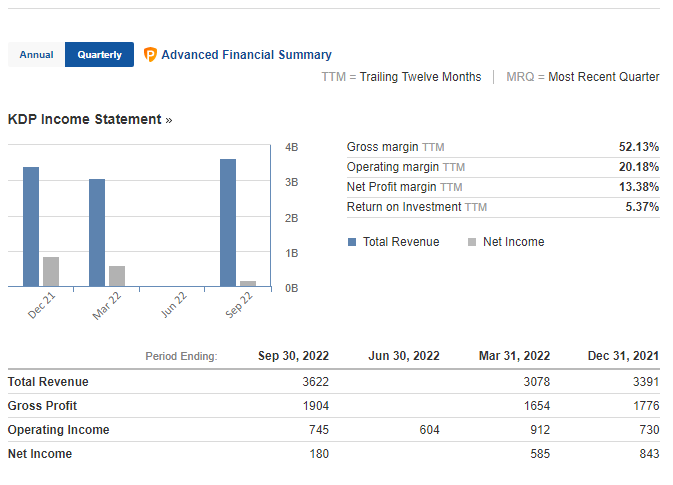Click the 52.13% gross margin value
The height and width of the screenshot is (485, 673).
pos(639,147)
